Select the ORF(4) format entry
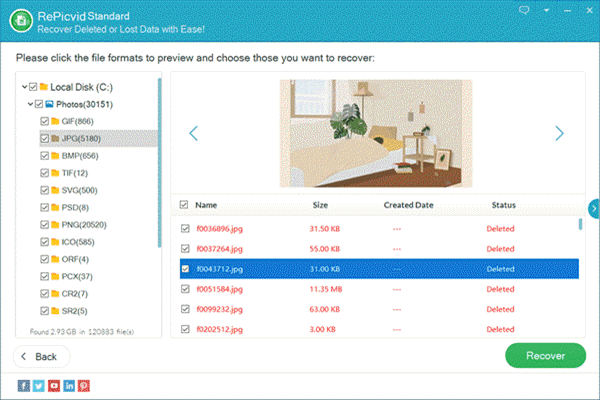The width and height of the screenshot is (600, 400). (75, 259)
